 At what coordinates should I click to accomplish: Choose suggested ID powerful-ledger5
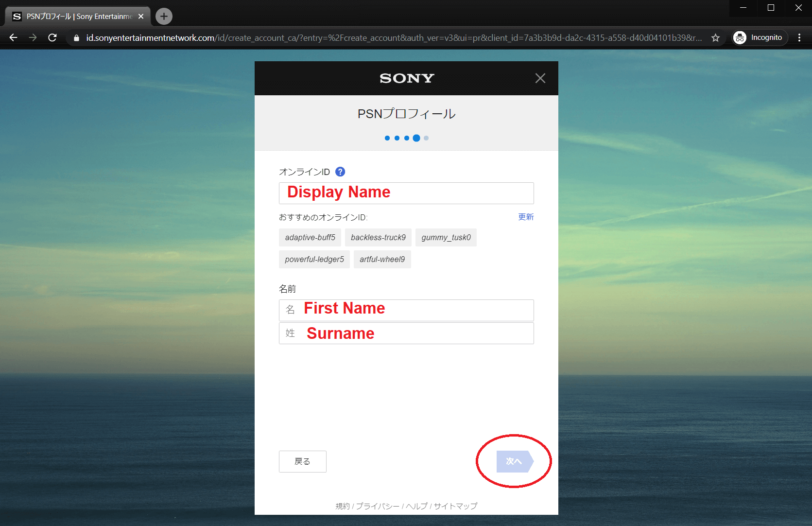tap(314, 259)
